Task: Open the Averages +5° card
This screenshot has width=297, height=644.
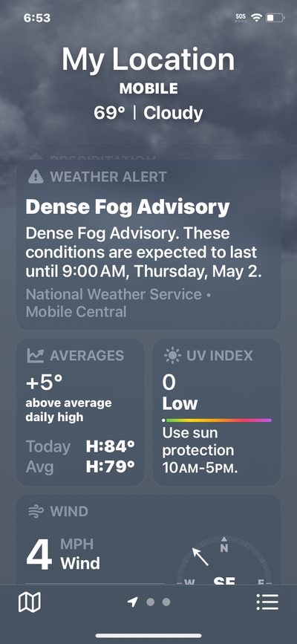Action: 80,412
